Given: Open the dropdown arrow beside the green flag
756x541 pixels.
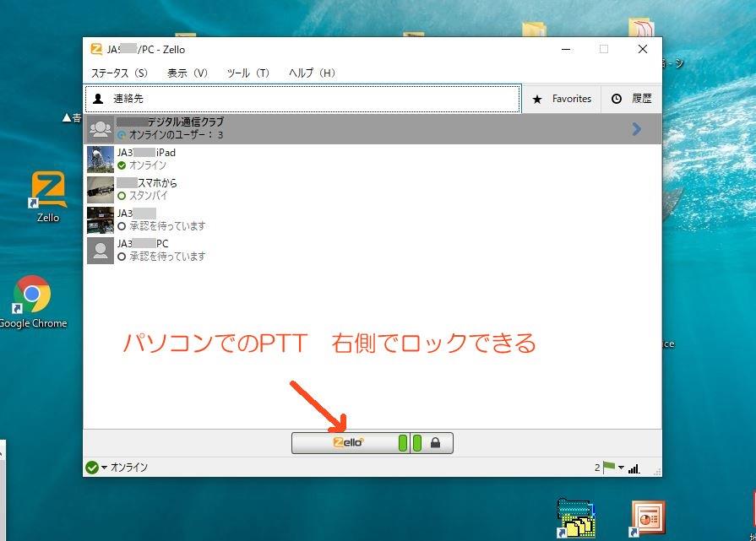Looking at the screenshot, I should 621,468.
